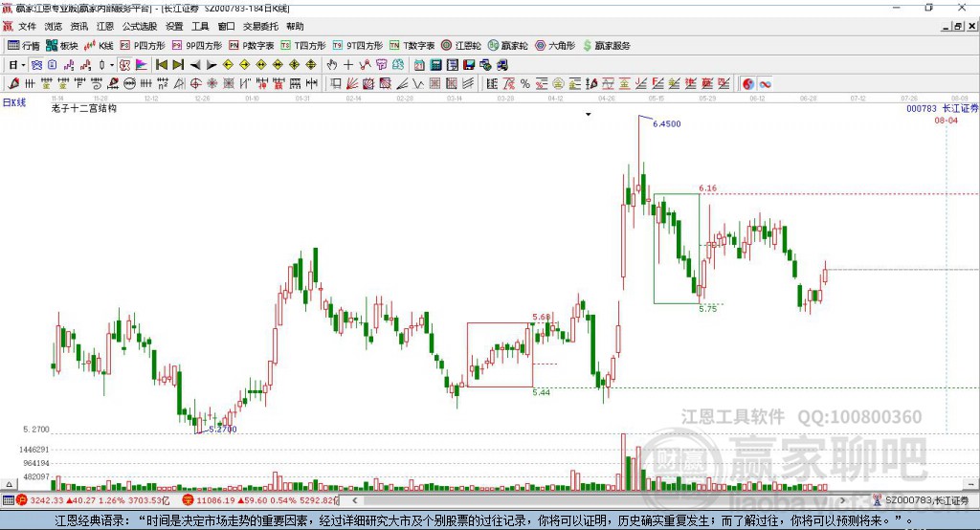This screenshot has width=980, height=530.
Task: Click the 6.4500 peak price label
Action: coord(667,123)
